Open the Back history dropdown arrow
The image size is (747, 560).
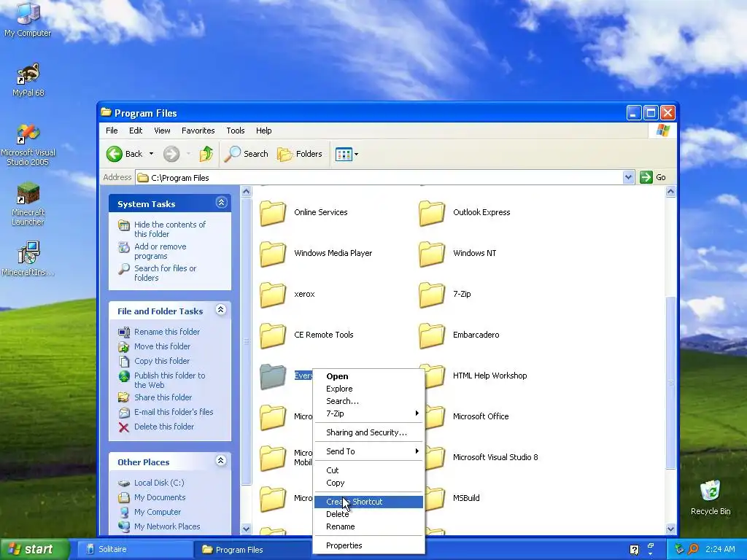[151, 154]
